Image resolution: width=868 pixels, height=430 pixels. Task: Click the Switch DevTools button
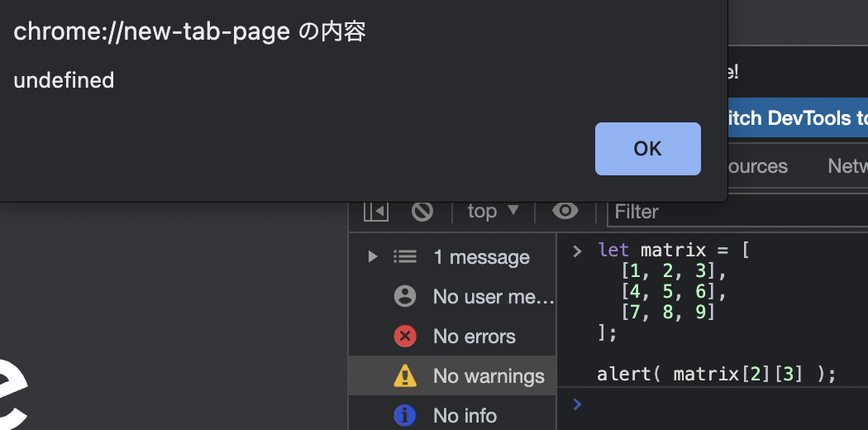click(x=797, y=118)
